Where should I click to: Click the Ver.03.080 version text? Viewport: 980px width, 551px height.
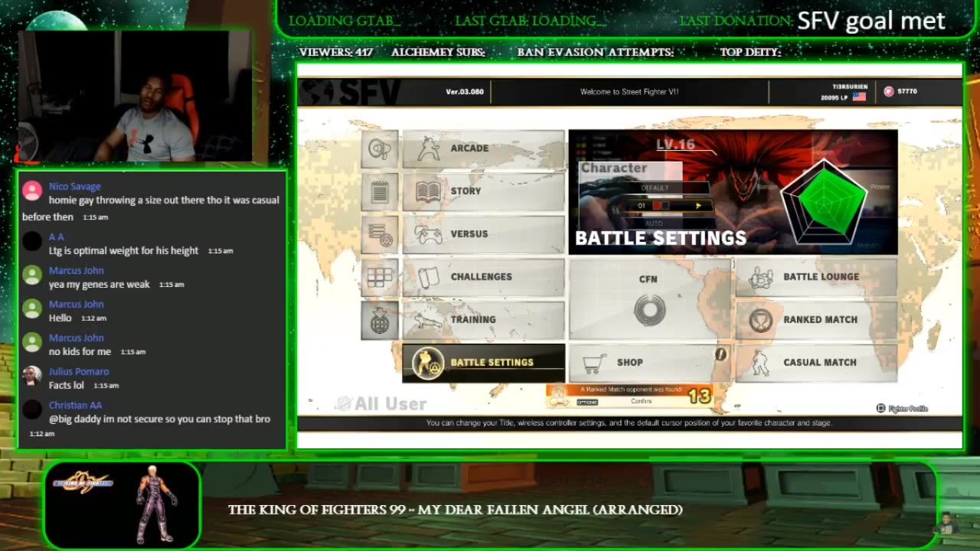[x=465, y=92]
